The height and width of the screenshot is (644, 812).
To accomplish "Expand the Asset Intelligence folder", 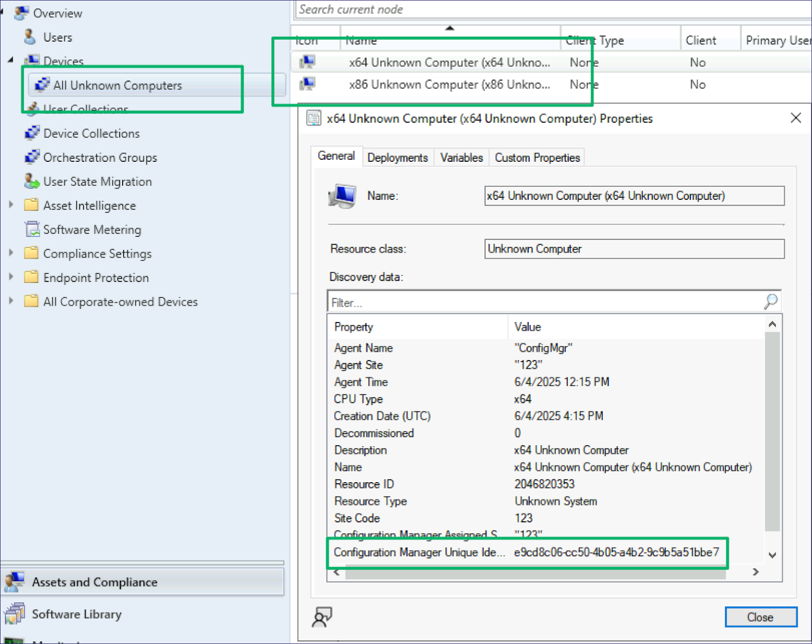I will [11, 205].
